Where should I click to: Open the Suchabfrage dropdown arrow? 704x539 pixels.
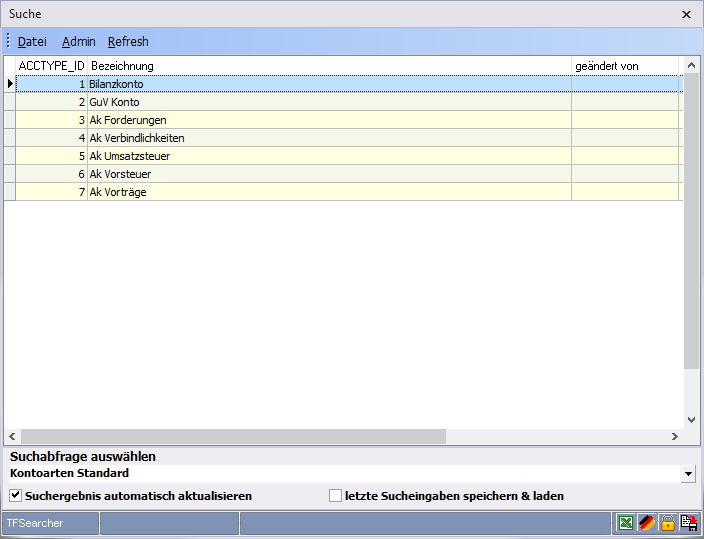688,473
